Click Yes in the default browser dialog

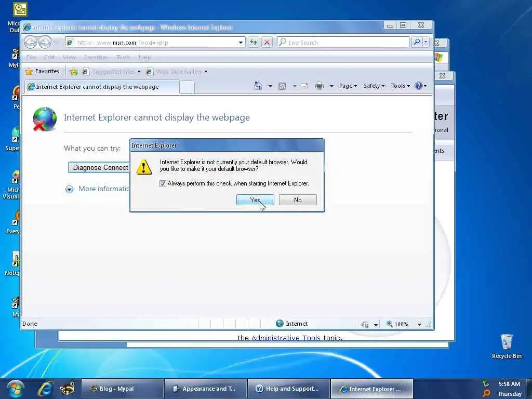tap(255, 200)
